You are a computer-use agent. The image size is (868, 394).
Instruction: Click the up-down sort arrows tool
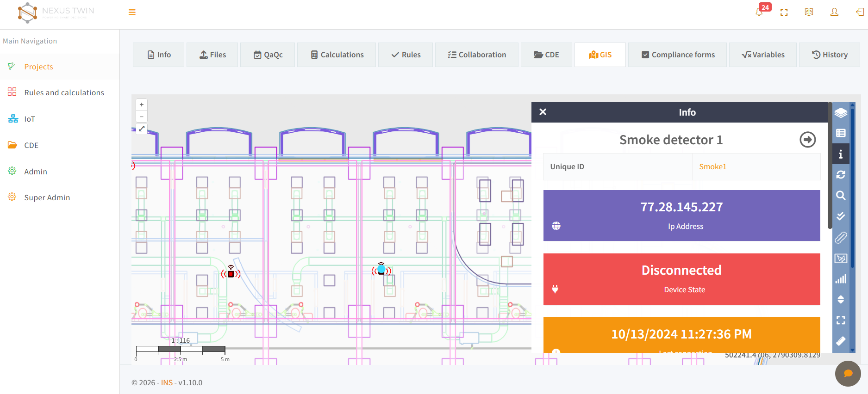(841, 300)
